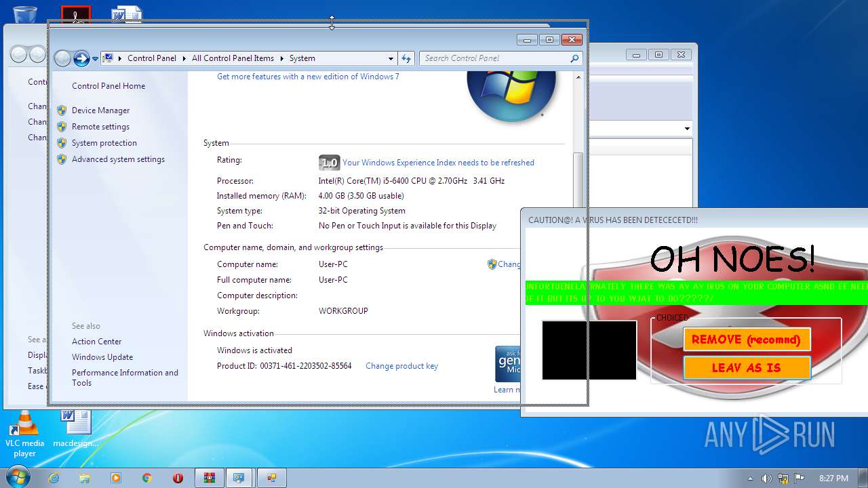Open Windows Update under See also
The image size is (868, 488).
tap(102, 357)
